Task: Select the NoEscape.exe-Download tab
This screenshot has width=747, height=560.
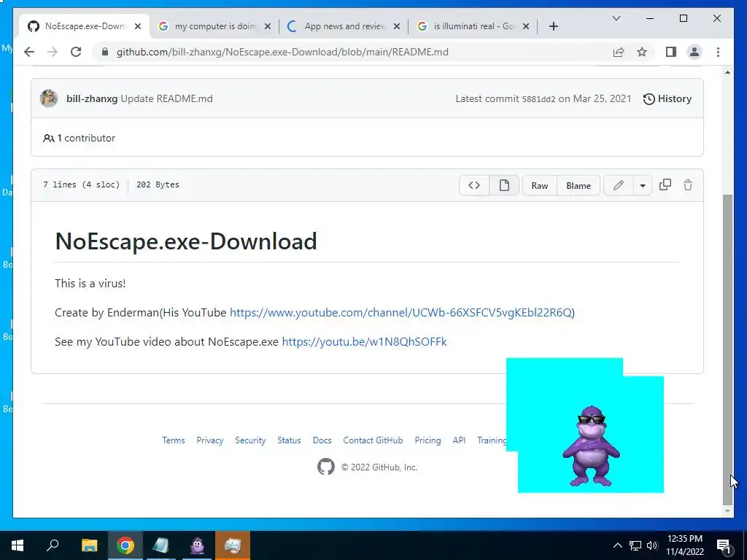Action: [85, 26]
